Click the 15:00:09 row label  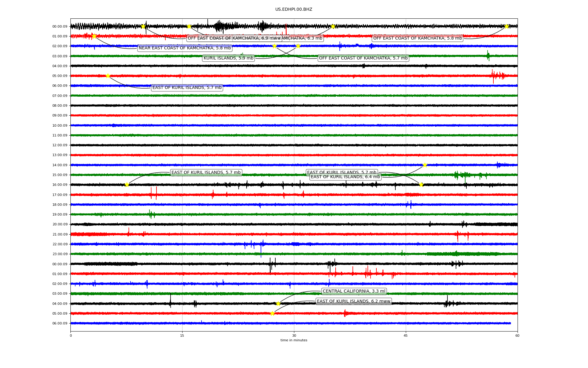(x=60, y=175)
